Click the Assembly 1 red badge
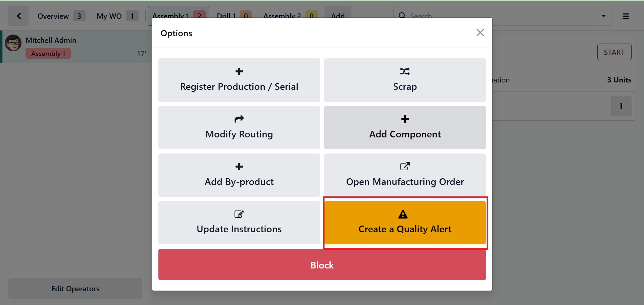Image resolution: width=644 pixels, height=305 pixels. (x=48, y=54)
